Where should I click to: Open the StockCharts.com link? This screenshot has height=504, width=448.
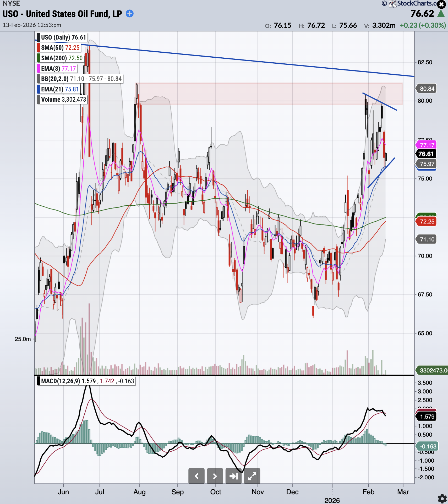pyautogui.click(x=417, y=3)
